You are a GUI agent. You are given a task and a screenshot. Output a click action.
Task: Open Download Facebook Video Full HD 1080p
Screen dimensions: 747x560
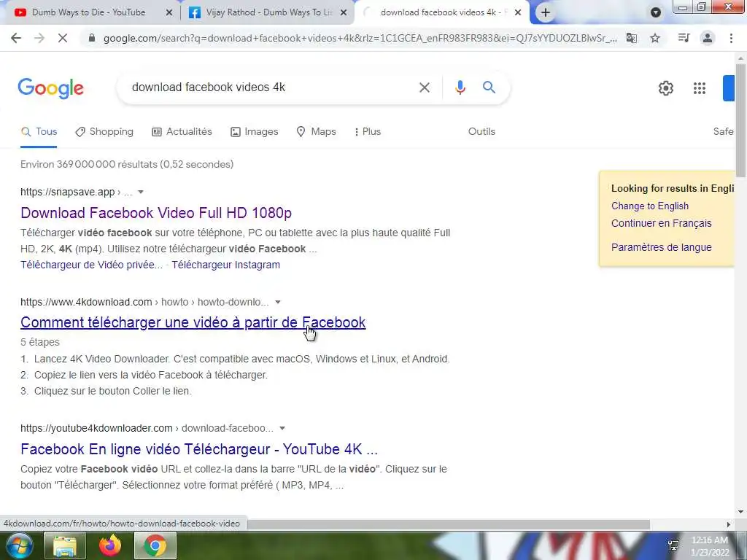(x=156, y=213)
